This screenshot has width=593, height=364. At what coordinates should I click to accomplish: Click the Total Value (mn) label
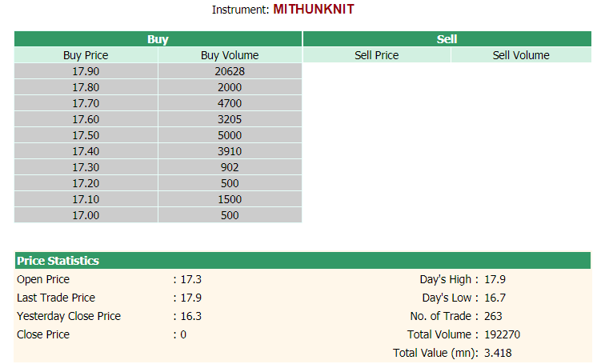pos(435,353)
